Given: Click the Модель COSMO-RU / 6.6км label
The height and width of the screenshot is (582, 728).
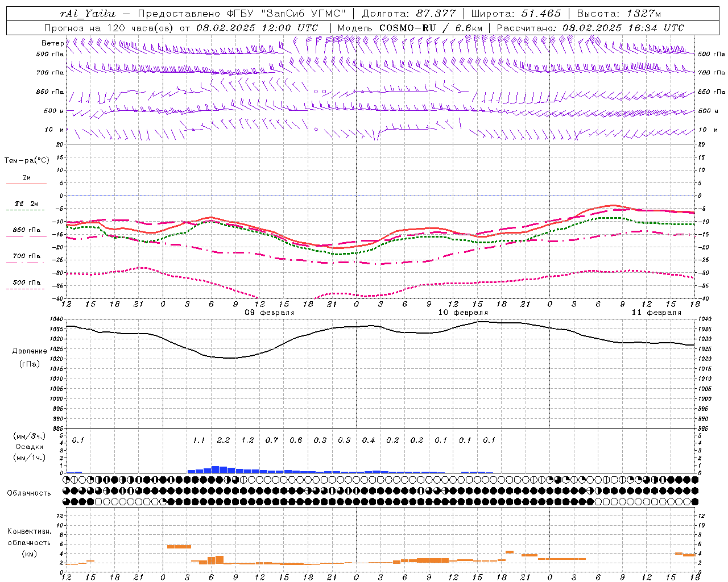Looking at the screenshot, I should [x=409, y=28].
